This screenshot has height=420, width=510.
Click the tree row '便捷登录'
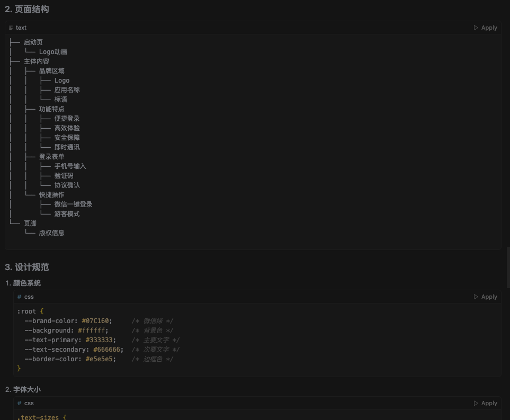click(x=67, y=119)
